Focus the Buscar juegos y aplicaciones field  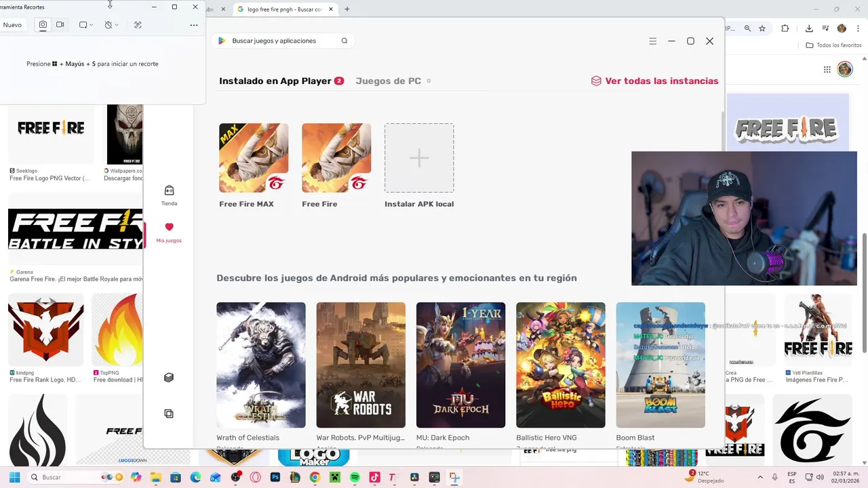click(283, 41)
